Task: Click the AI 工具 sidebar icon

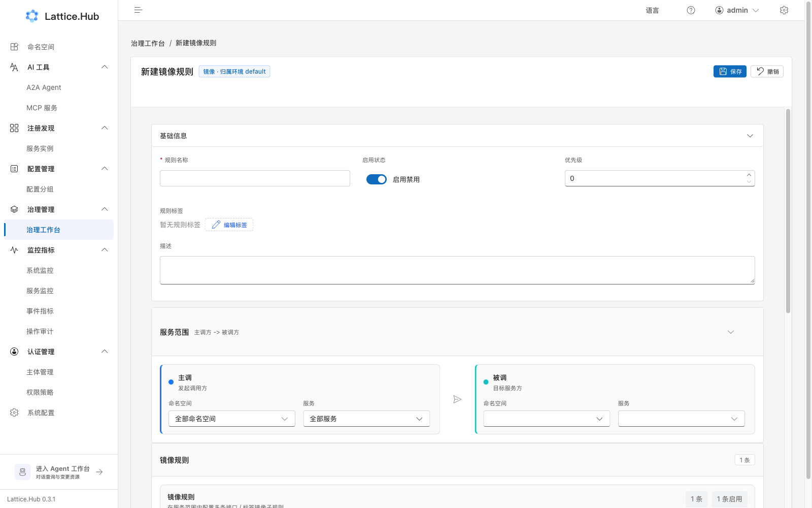Action: (14, 67)
